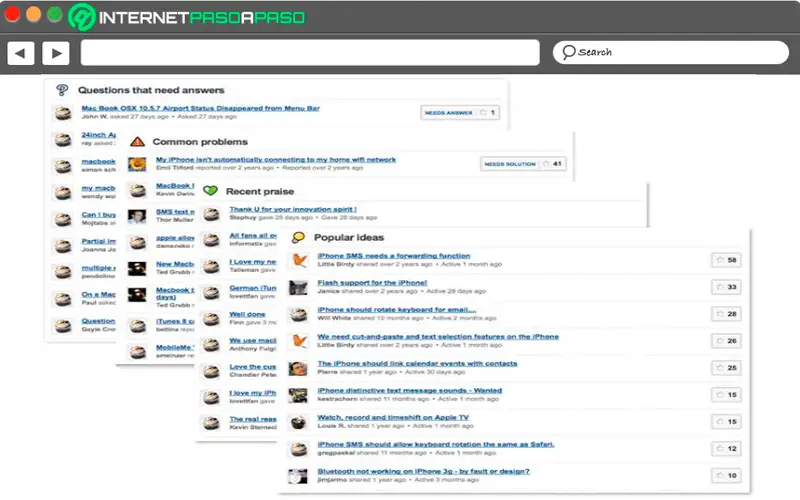Click the browser back arrow button
Viewport: 800px width, 500px height.
tap(21, 53)
